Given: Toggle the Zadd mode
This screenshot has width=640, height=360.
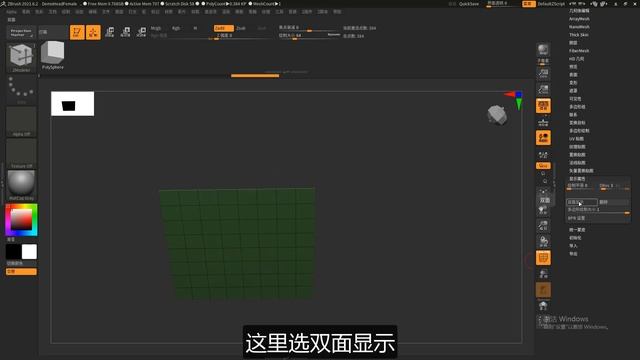Looking at the screenshot, I should (x=224, y=28).
